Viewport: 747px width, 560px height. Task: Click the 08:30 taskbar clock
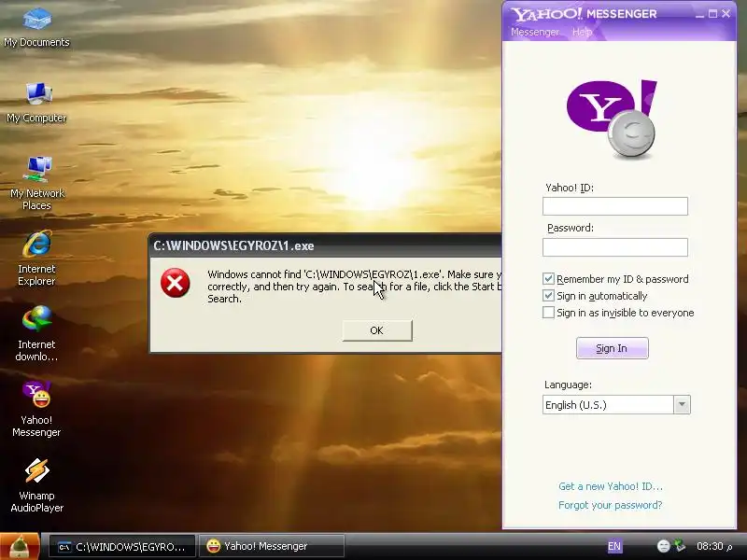coord(713,546)
